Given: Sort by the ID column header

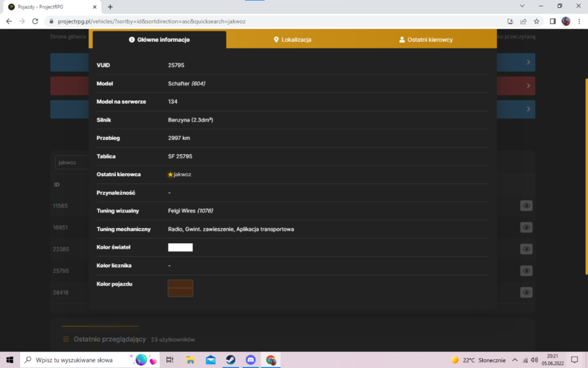Looking at the screenshot, I should click(x=56, y=184).
